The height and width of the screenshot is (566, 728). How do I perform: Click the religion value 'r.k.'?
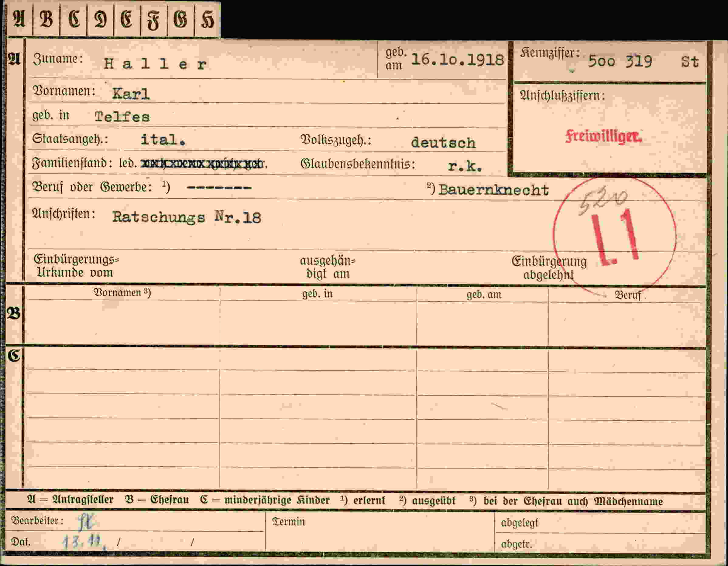[465, 166]
